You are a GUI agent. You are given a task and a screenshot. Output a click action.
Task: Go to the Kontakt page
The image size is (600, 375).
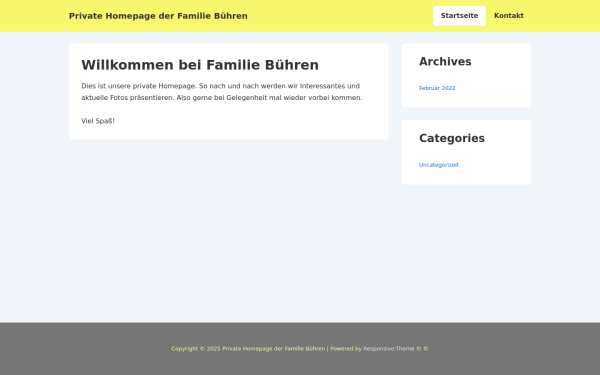coord(509,16)
